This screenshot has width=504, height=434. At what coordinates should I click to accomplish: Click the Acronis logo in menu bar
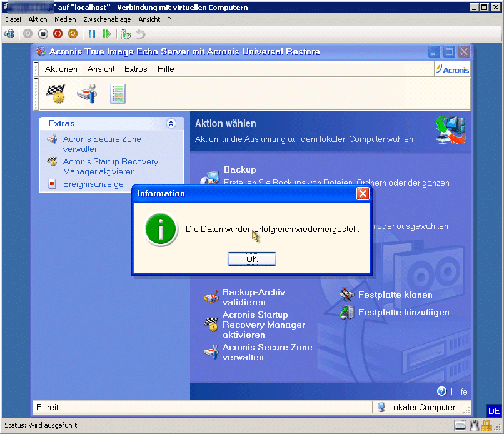coord(453,69)
